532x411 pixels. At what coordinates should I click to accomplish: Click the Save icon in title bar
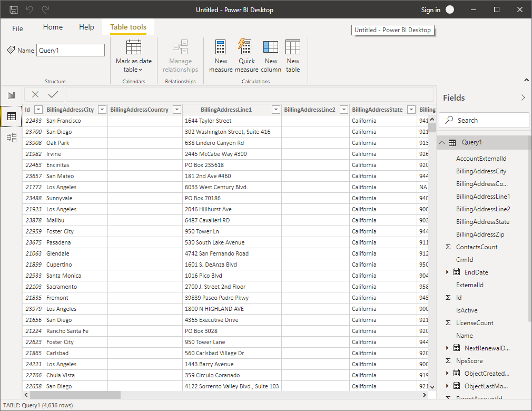tap(14, 10)
